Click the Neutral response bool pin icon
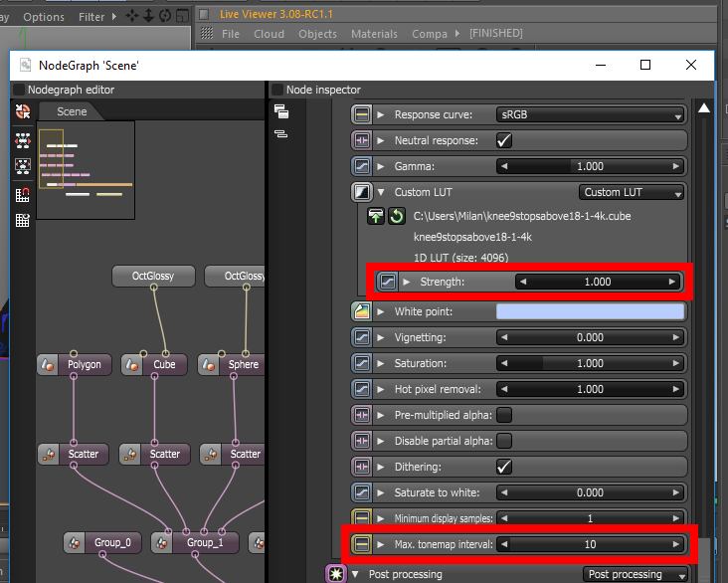 point(362,140)
